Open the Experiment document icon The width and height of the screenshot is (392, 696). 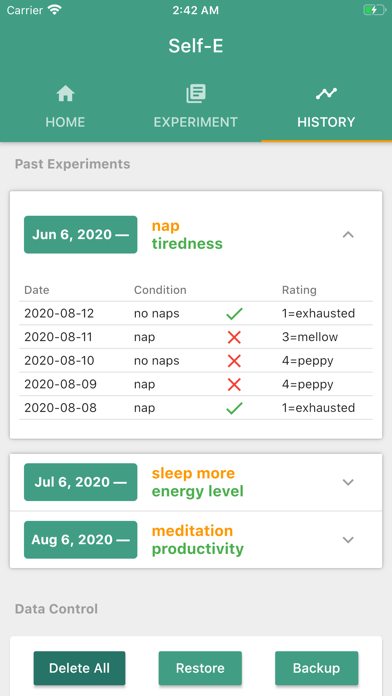pyautogui.click(x=195, y=94)
